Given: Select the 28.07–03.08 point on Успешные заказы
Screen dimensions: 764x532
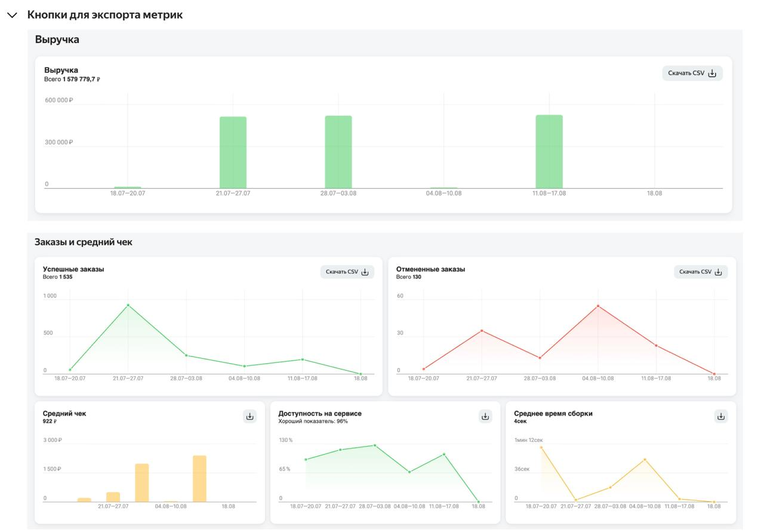Looking at the screenshot, I should (x=186, y=355).
